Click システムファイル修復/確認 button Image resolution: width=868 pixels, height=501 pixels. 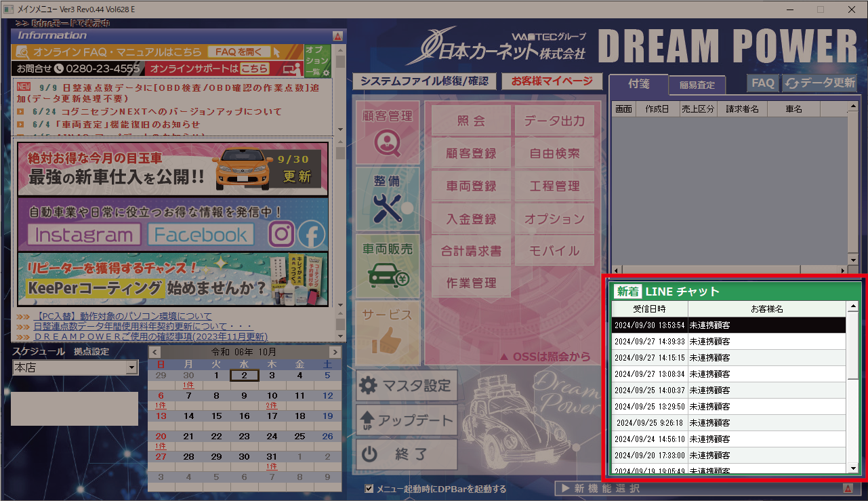point(424,81)
